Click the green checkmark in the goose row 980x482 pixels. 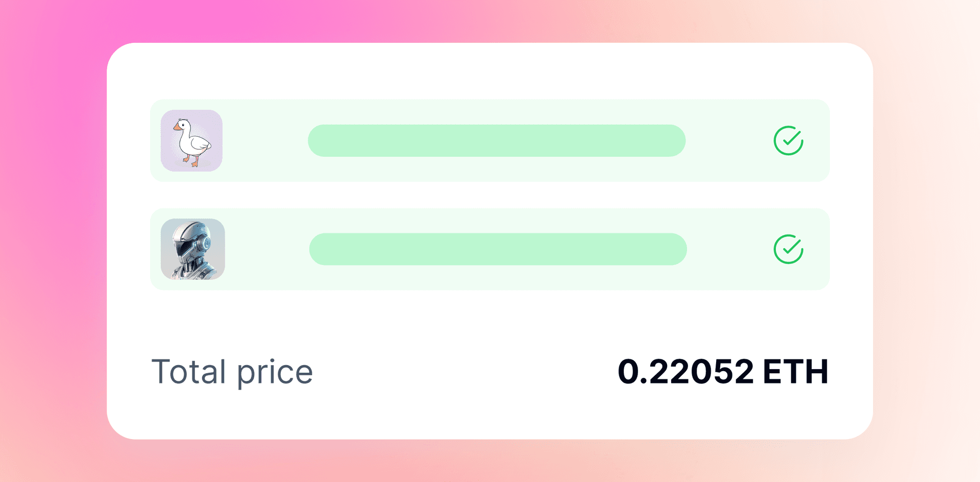coord(788,140)
